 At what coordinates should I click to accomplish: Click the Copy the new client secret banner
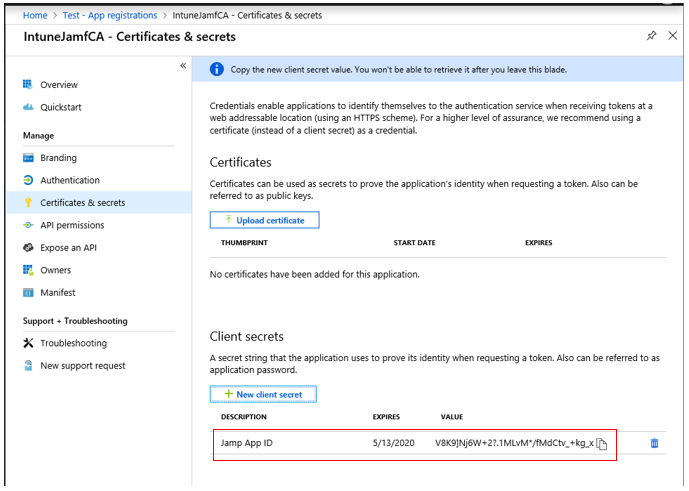point(437,69)
